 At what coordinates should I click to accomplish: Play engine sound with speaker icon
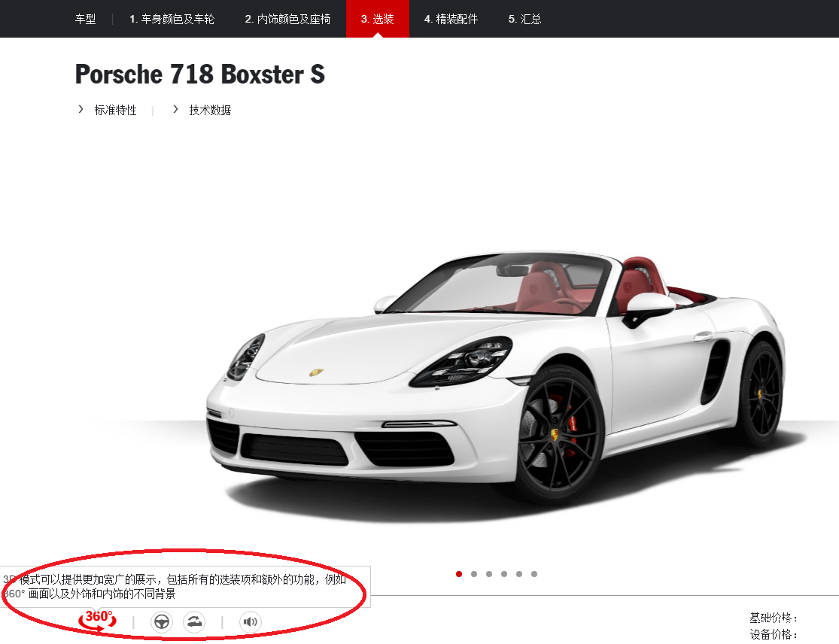tap(251, 622)
